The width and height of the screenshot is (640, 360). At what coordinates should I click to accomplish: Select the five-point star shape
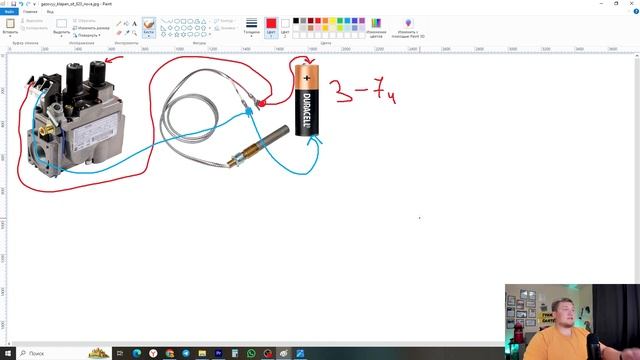click(x=177, y=35)
